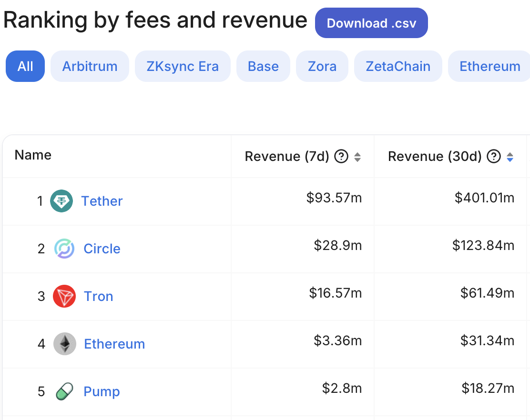Choose the Zora chain filter
The width and height of the screenshot is (530, 420).
click(x=322, y=66)
